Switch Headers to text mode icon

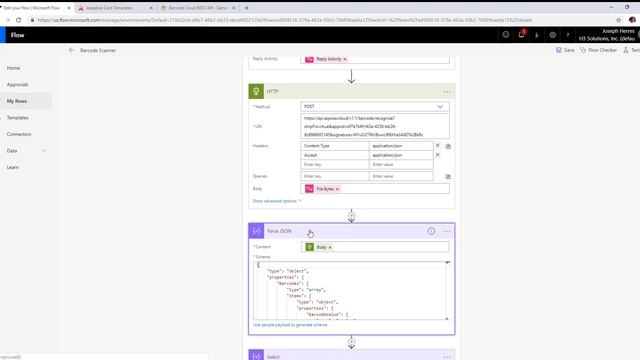448,146
